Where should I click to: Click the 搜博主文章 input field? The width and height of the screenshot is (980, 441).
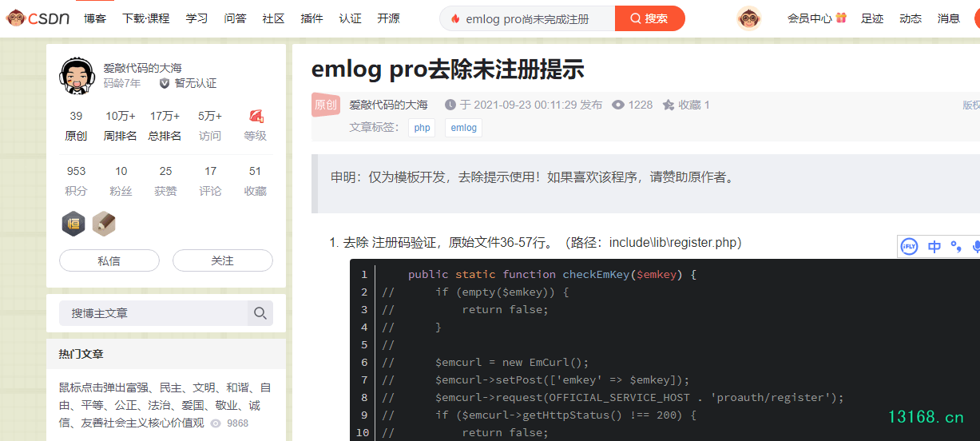(154, 313)
